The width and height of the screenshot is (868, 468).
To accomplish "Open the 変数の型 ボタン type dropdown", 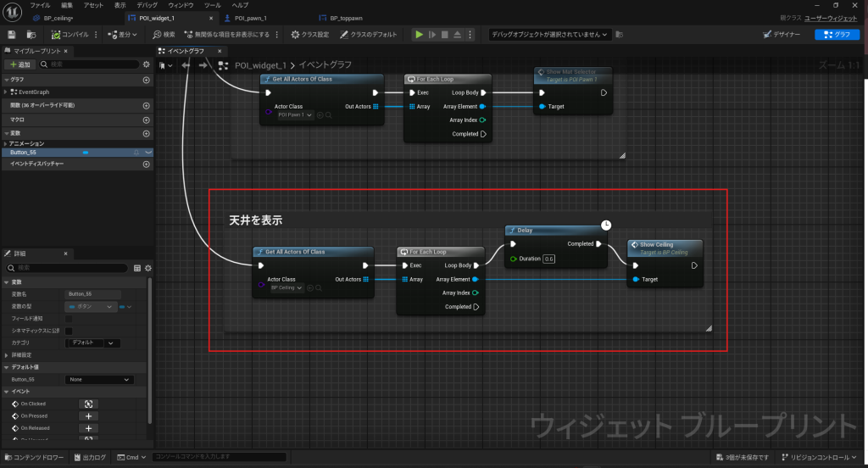I will [89, 307].
